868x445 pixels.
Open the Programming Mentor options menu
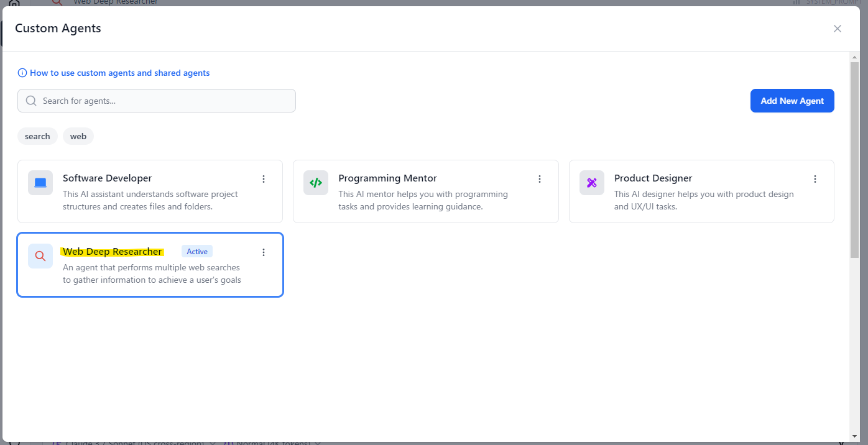540,179
